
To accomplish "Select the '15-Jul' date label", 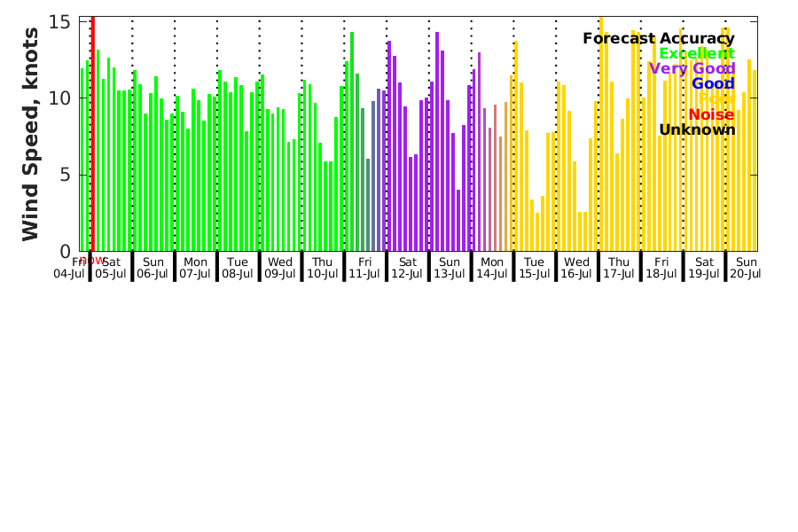I will pos(534,274).
